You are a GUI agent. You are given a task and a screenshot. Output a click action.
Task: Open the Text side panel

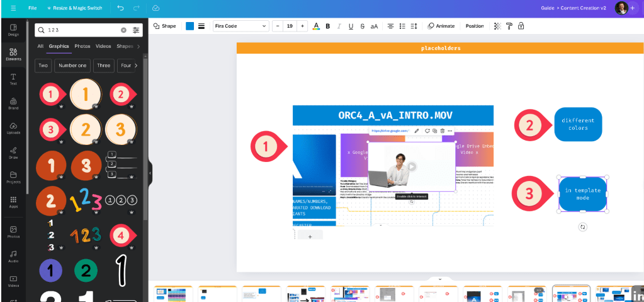tap(13, 79)
